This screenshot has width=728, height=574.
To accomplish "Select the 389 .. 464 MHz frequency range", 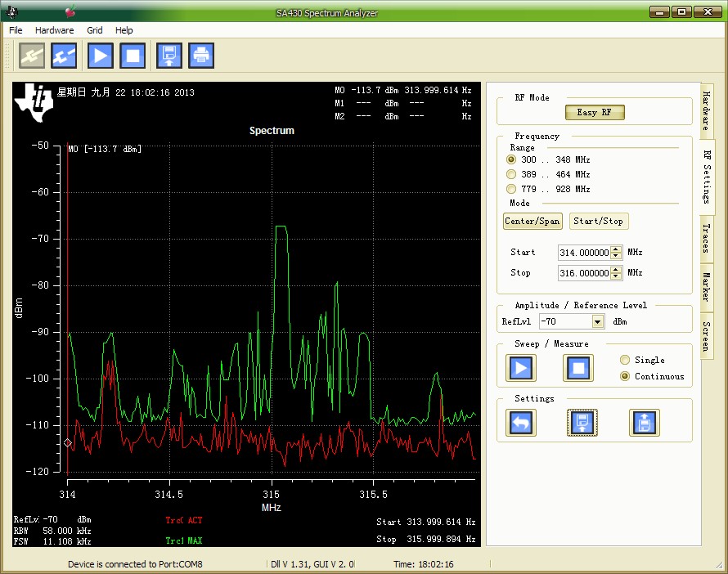I will 512,174.
